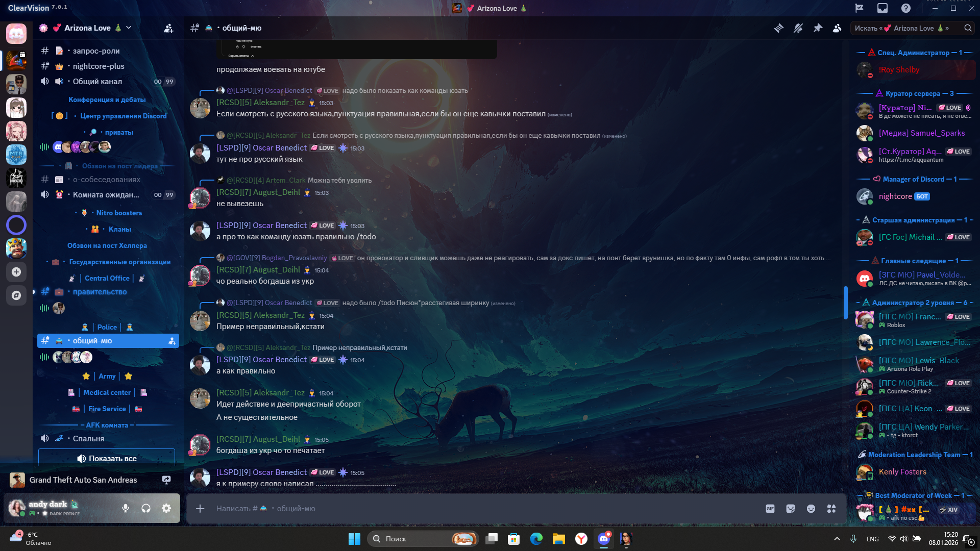Open User Settings gear icon
Screen dimensions: 980x551
[166, 508]
